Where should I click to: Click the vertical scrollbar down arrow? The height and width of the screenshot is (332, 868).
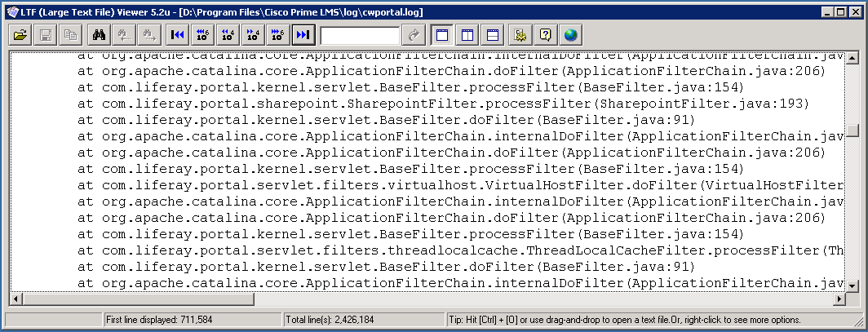pos(852,286)
